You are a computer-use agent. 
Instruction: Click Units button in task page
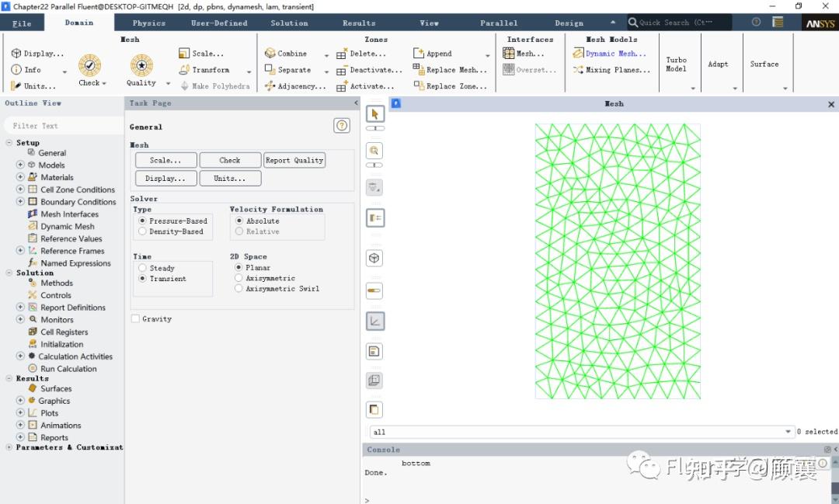click(x=230, y=178)
